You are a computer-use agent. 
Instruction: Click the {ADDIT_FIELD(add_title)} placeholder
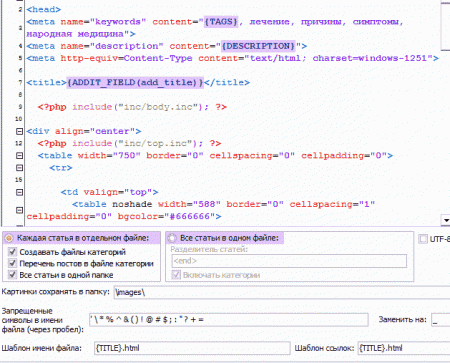pos(135,82)
